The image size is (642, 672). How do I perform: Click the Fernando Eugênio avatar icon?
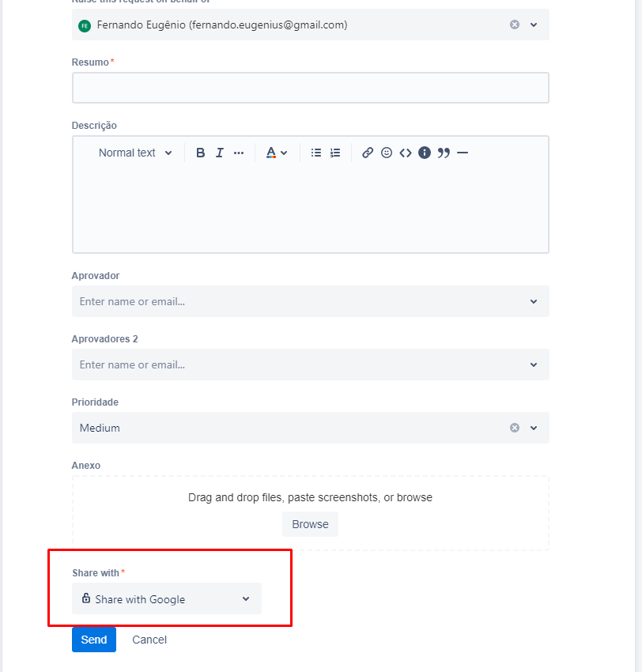coord(85,26)
